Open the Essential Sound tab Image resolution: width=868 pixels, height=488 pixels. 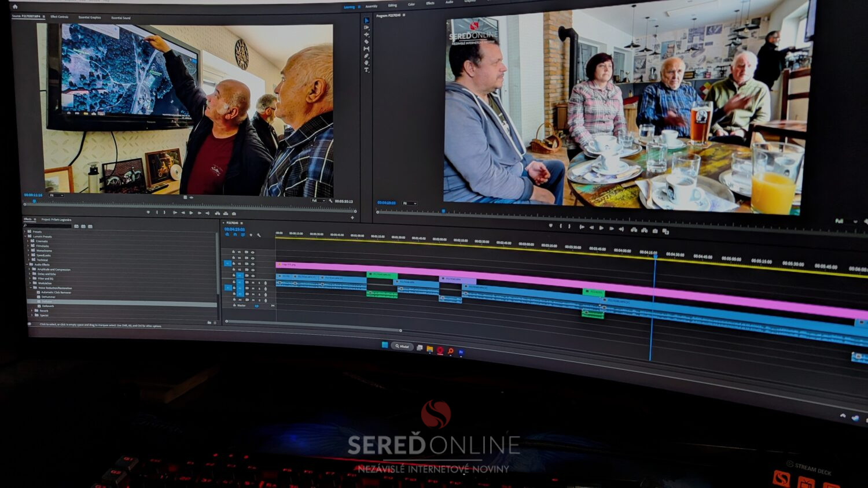pyautogui.click(x=121, y=18)
